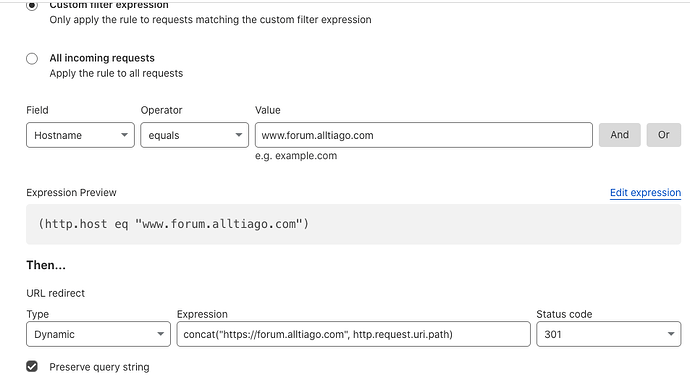Click the 'Apply the rule to all requests' description

point(116,73)
